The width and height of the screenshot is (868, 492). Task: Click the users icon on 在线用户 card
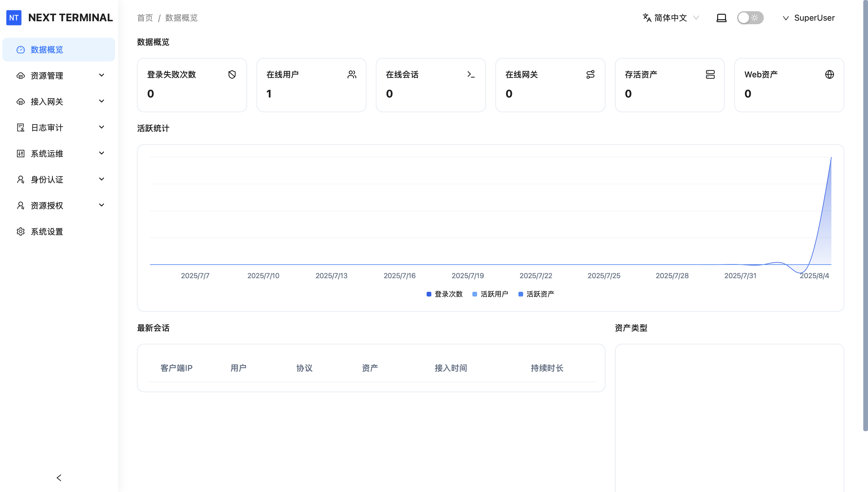(352, 74)
